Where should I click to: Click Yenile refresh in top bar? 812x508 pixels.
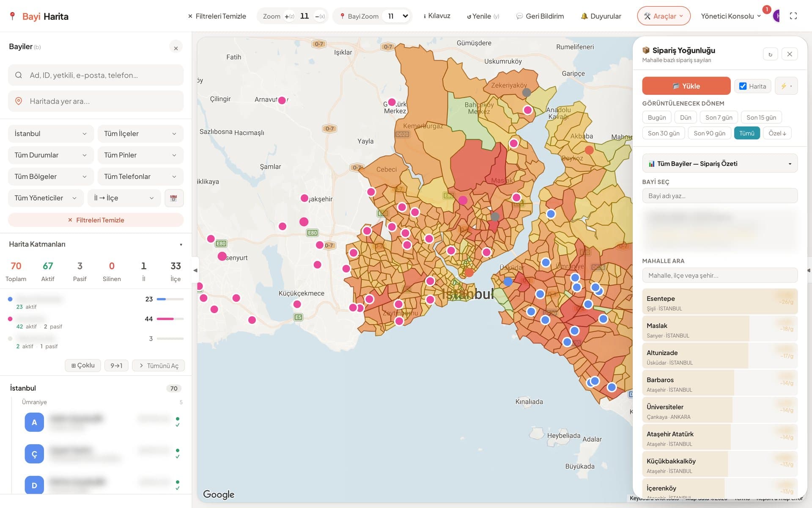point(483,17)
